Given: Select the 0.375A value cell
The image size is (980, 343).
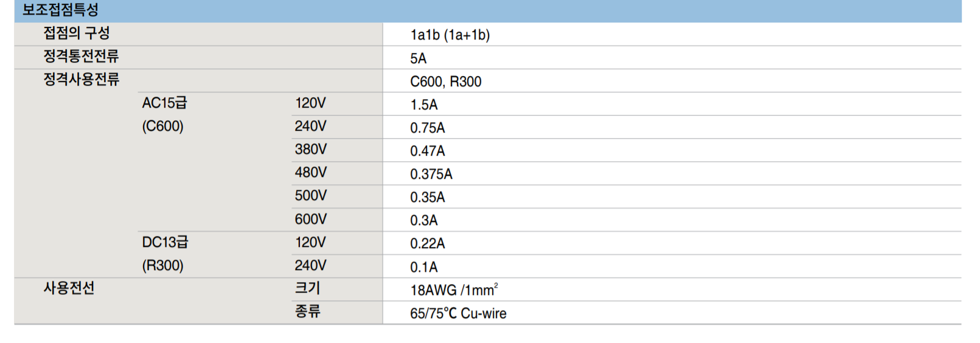Looking at the screenshot, I should click(431, 175).
